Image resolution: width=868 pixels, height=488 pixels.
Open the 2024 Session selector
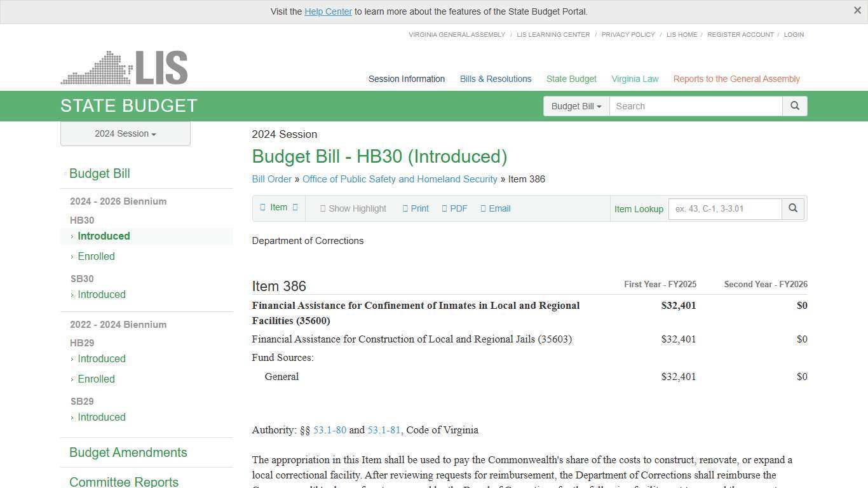click(x=125, y=133)
